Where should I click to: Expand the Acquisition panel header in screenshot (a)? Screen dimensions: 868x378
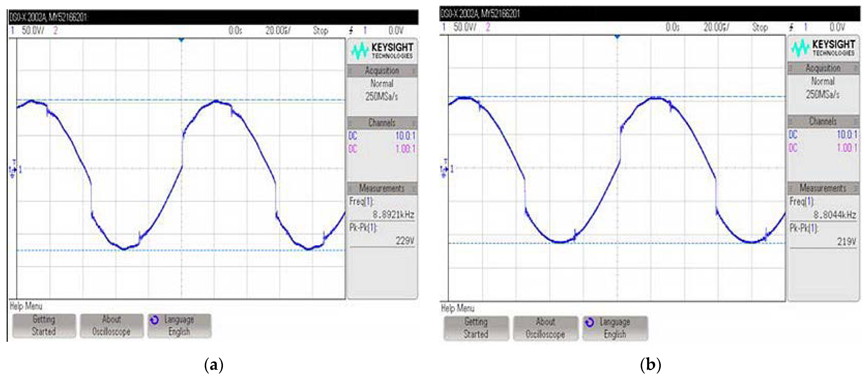point(382,71)
